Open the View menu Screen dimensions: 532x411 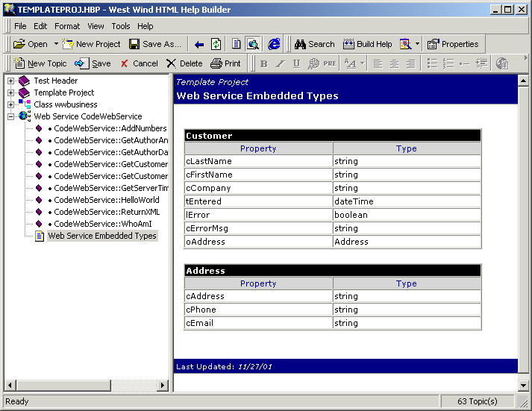tap(96, 26)
